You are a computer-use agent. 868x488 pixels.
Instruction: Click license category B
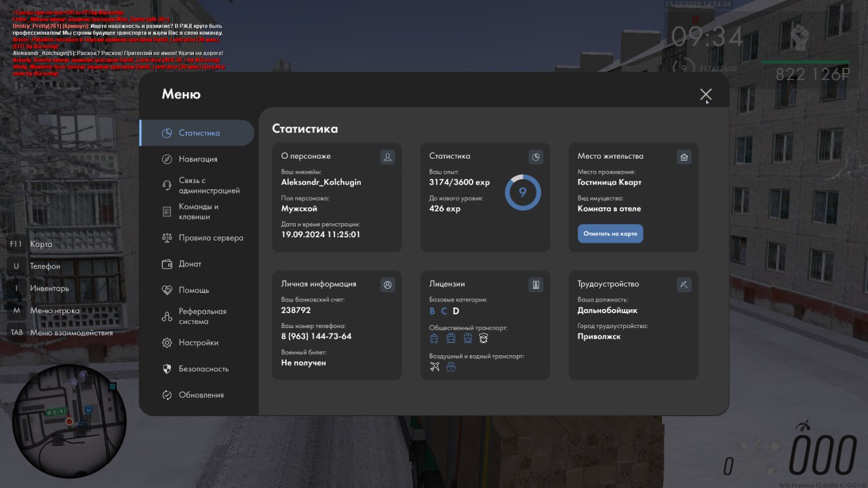(x=433, y=311)
